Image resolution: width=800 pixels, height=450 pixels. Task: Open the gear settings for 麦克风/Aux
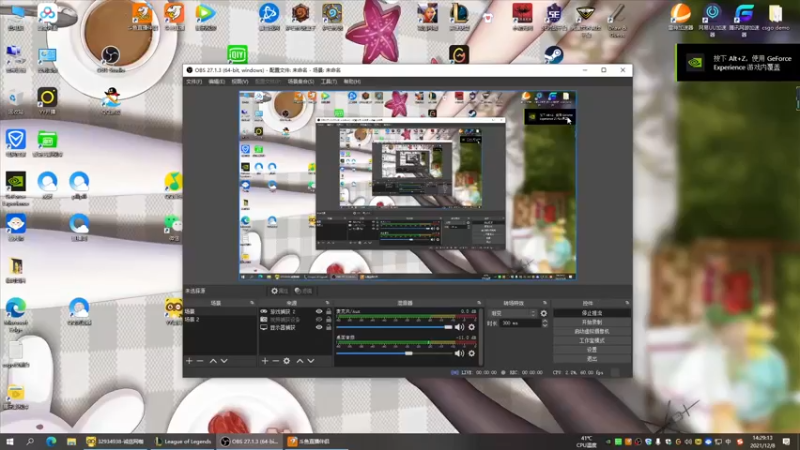click(x=471, y=327)
